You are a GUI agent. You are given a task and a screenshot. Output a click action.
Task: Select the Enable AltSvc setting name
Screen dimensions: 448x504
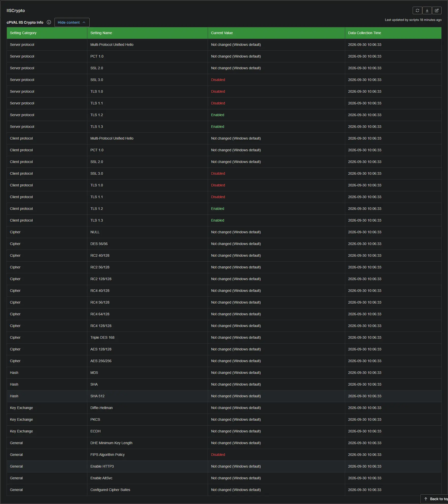[101, 478]
